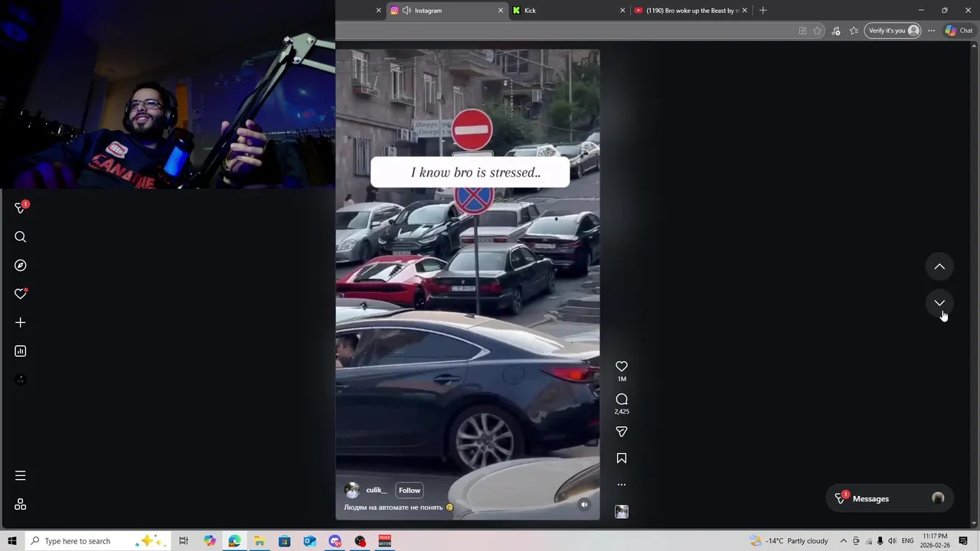Show hidden system tray icons
Screen dimensions: 980x551
(844, 541)
